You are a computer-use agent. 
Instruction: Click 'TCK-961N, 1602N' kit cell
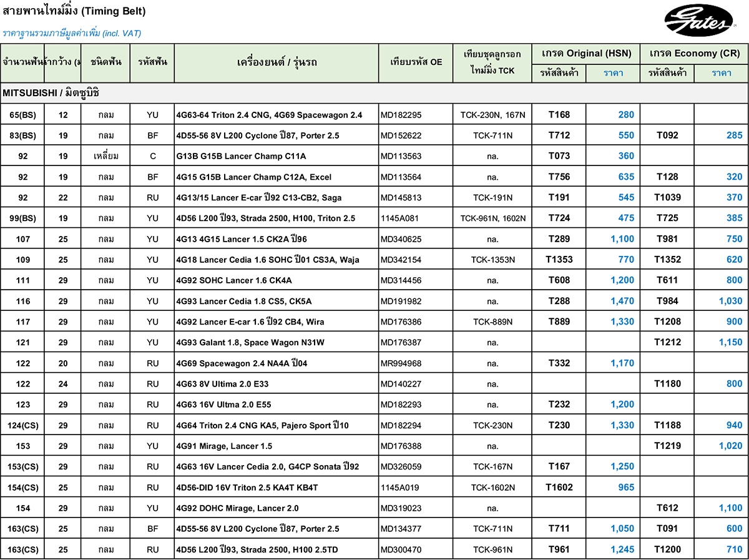(493, 219)
